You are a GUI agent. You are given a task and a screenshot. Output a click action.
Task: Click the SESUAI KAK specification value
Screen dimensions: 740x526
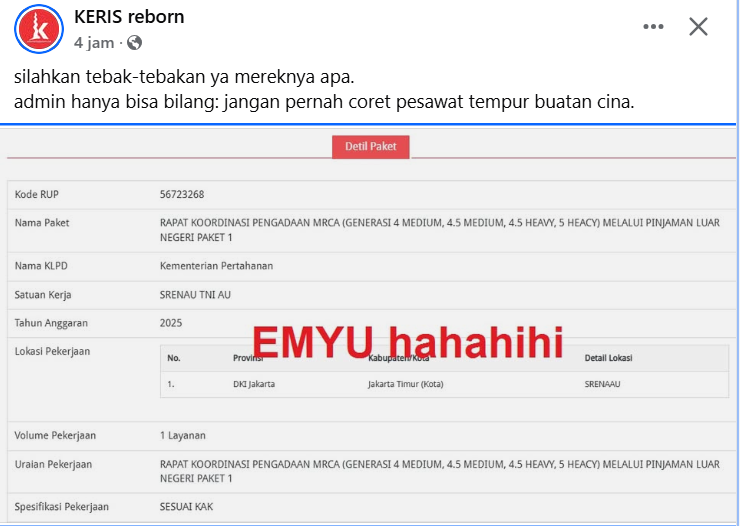point(186,507)
